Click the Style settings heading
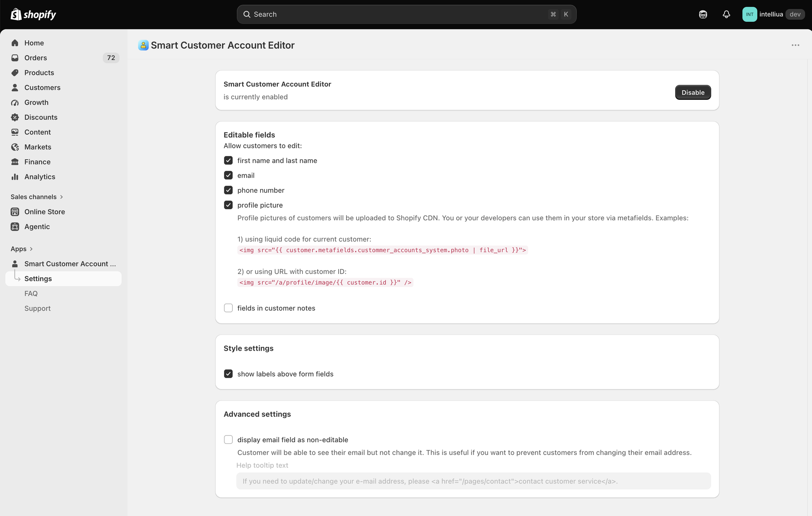812x516 pixels. pyautogui.click(x=249, y=348)
